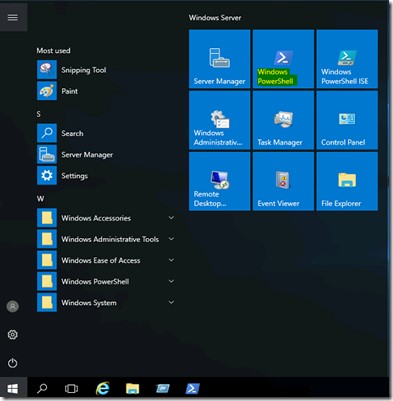The image size is (393, 401).
Task: Open the user account icon
Action: (x=13, y=306)
